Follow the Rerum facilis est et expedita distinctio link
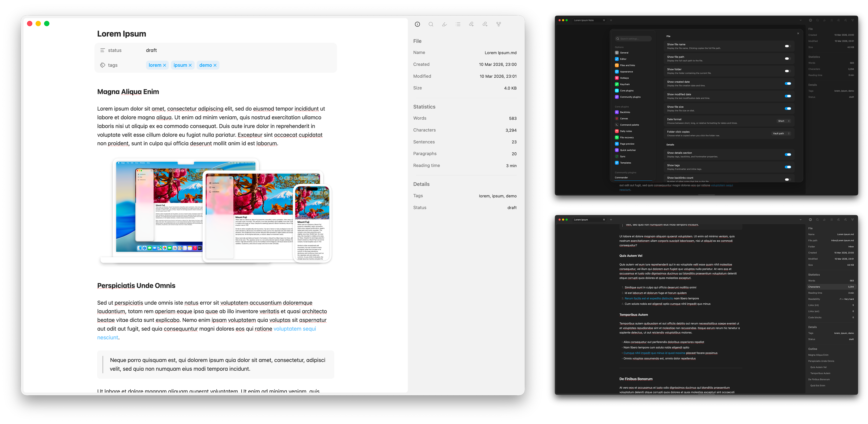 click(x=649, y=298)
